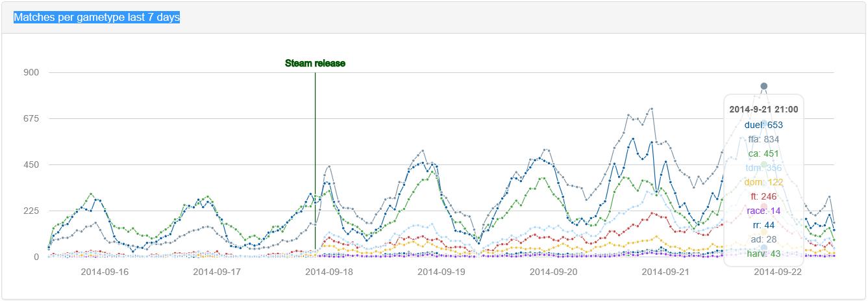Image resolution: width=868 pixels, height=301 pixels.
Task: Click the highlighted ffa peak data point
Action: click(x=764, y=86)
